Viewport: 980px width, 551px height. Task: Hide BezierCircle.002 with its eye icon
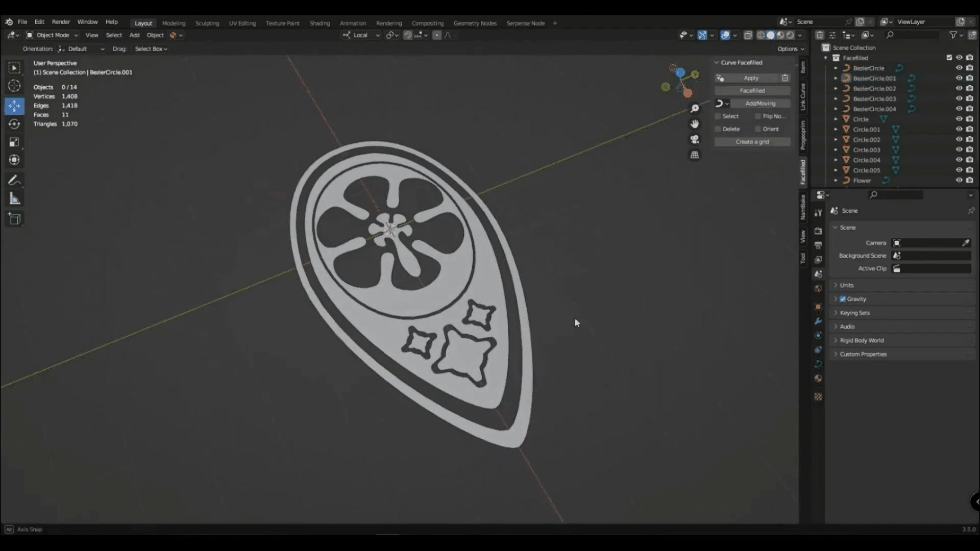(959, 88)
